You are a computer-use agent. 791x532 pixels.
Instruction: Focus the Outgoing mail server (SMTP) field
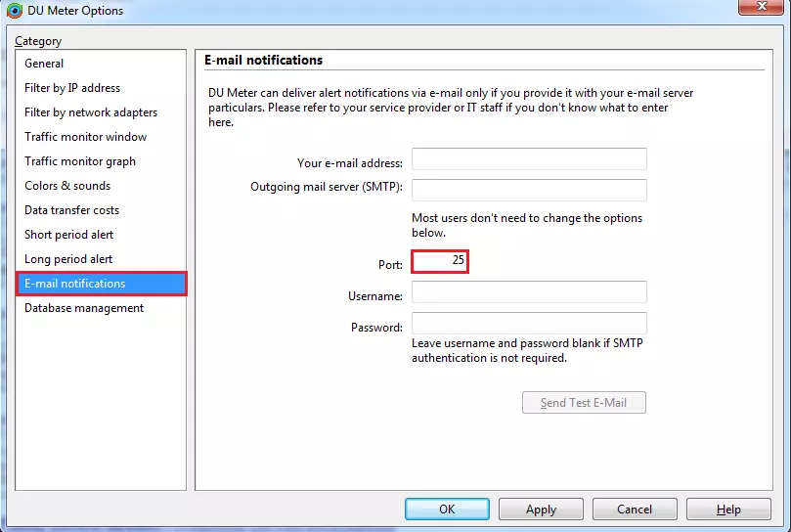click(529, 190)
